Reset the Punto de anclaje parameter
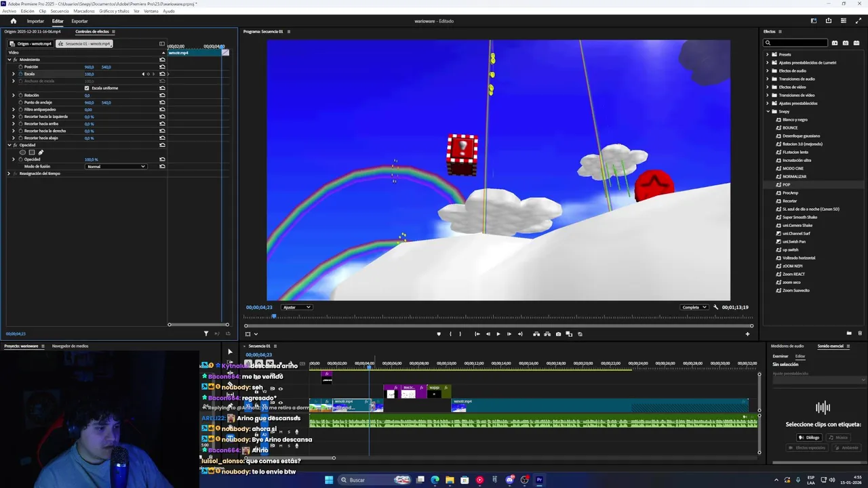The image size is (868, 488). pyautogui.click(x=162, y=102)
